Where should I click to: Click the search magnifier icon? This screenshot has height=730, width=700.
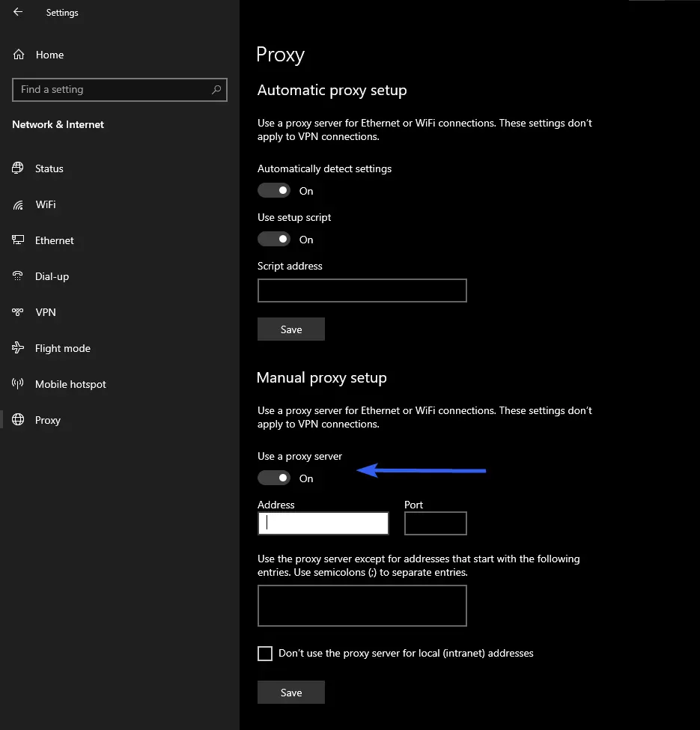216,90
